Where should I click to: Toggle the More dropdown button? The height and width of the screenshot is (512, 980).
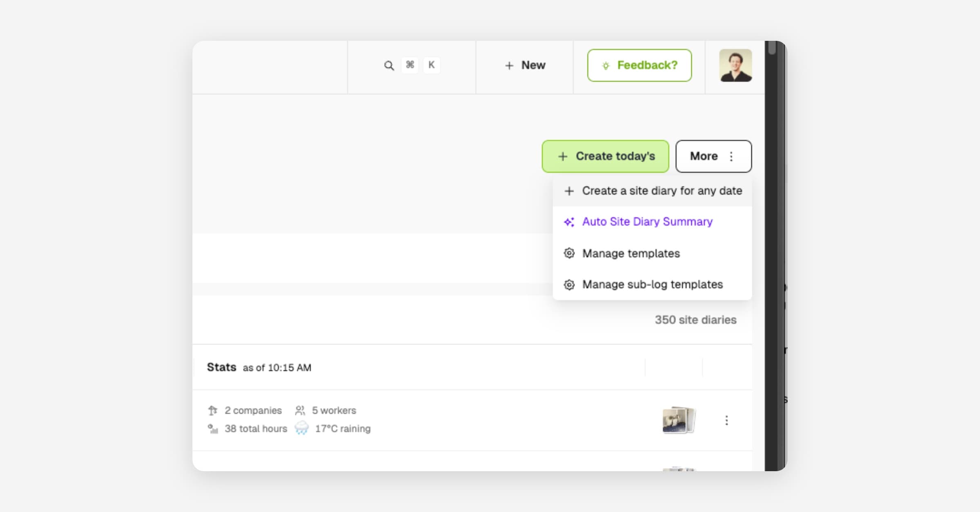tap(713, 156)
